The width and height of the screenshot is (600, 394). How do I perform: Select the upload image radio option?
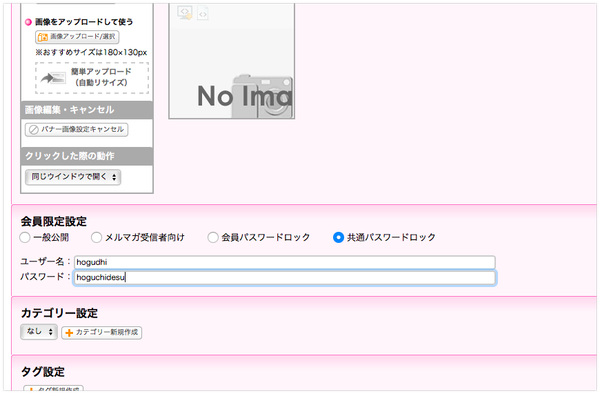pyautogui.click(x=28, y=22)
